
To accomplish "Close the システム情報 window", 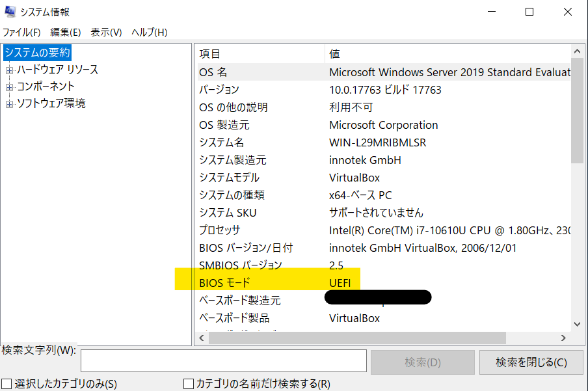I will tap(568, 12).
